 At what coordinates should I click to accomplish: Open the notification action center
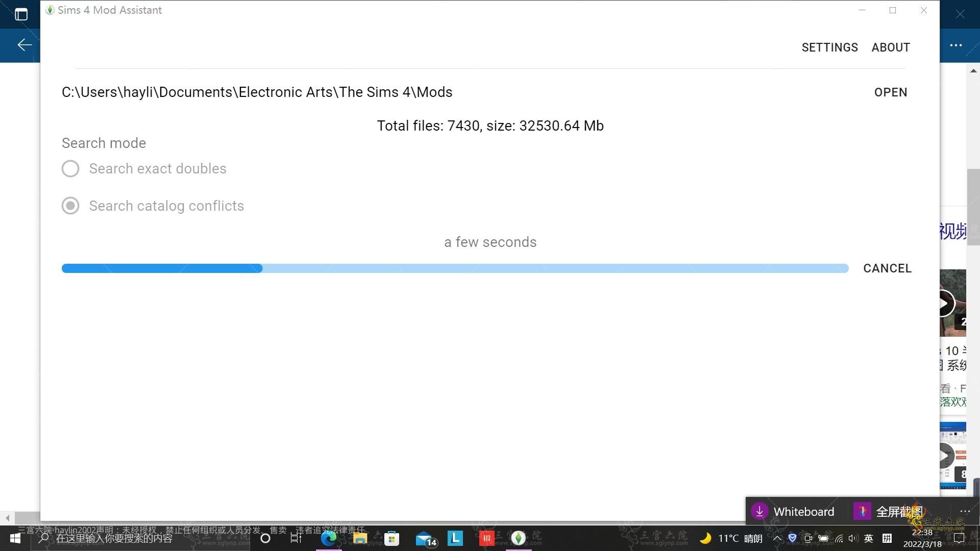[959, 538]
